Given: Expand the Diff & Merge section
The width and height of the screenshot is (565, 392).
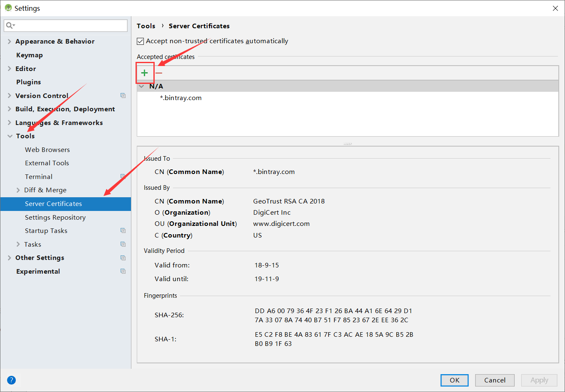Looking at the screenshot, I should click(18, 190).
